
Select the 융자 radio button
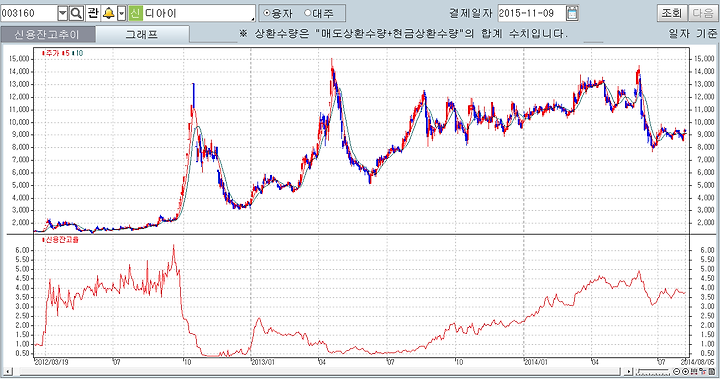pyautogui.click(x=267, y=13)
